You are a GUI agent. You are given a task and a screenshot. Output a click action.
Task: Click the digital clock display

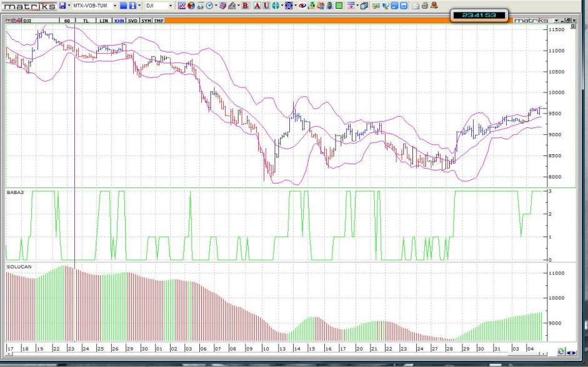click(478, 15)
